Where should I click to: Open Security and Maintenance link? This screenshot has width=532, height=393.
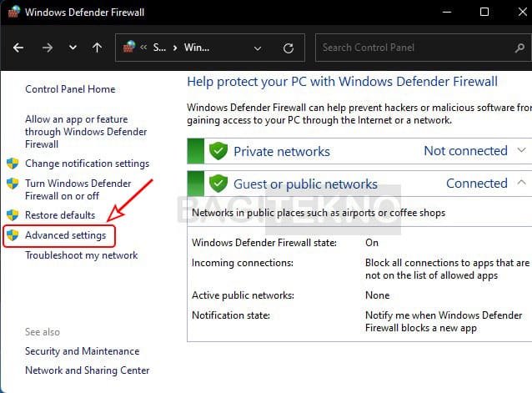(82, 351)
